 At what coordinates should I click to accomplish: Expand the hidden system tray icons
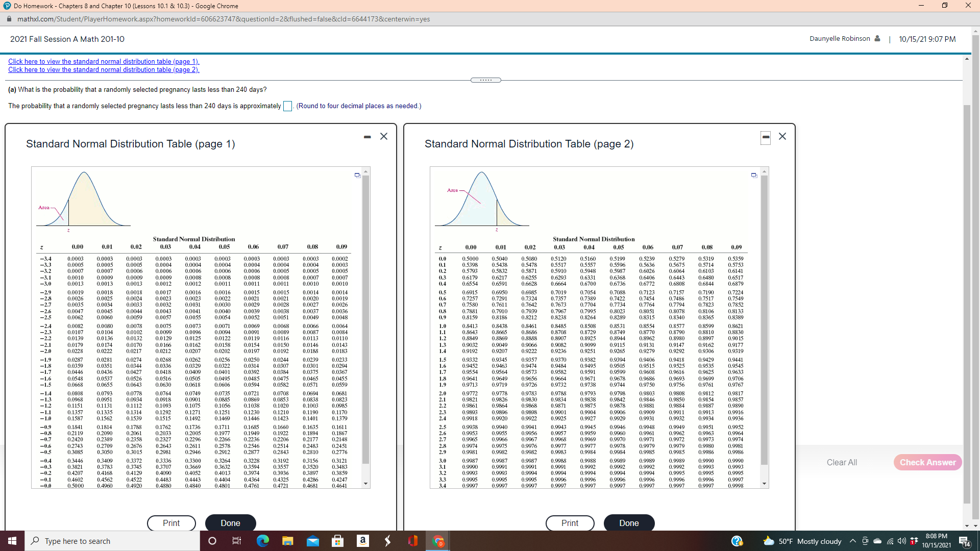(x=852, y=541)
